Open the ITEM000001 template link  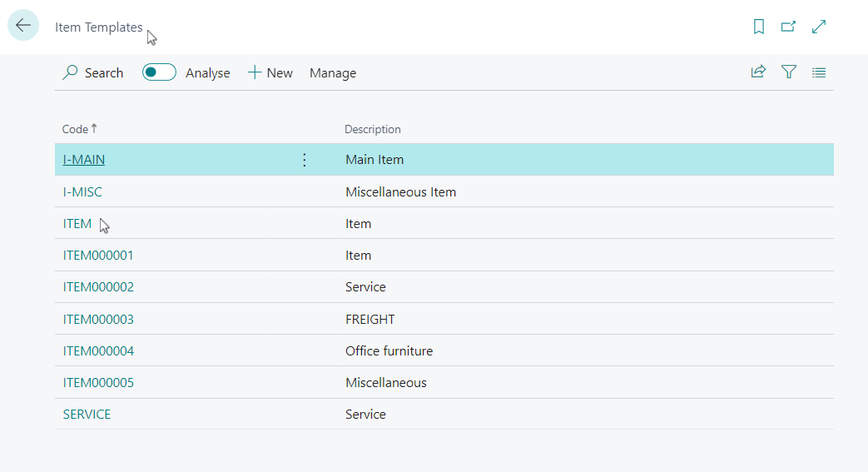coord(98,256)
